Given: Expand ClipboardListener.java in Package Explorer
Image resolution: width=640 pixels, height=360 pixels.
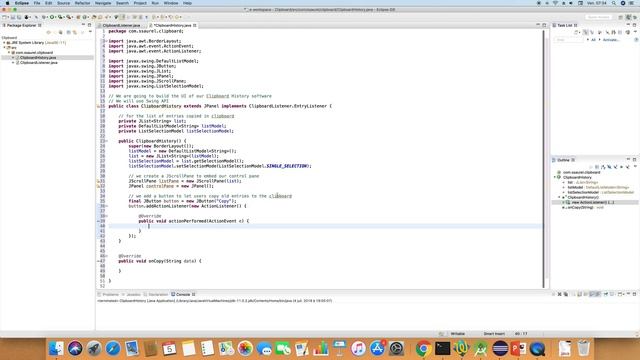Looking at the screenshot, I should click(x=13, y=62).
